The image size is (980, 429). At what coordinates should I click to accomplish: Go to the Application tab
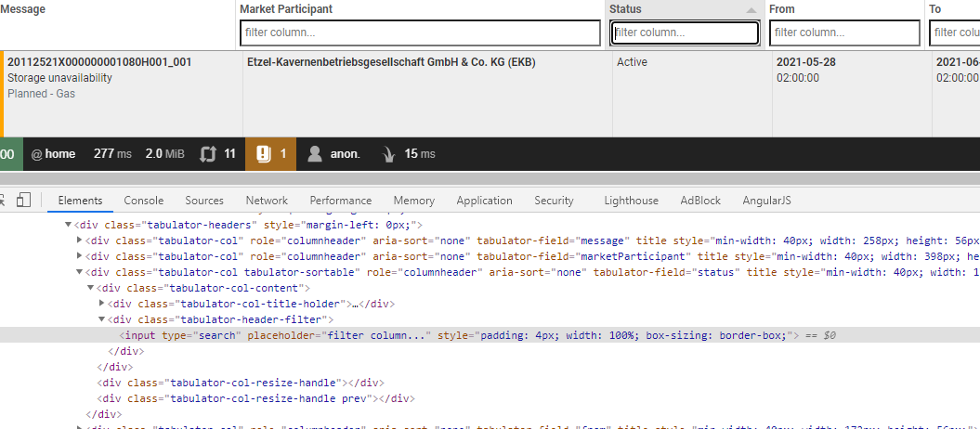point(484,201)
